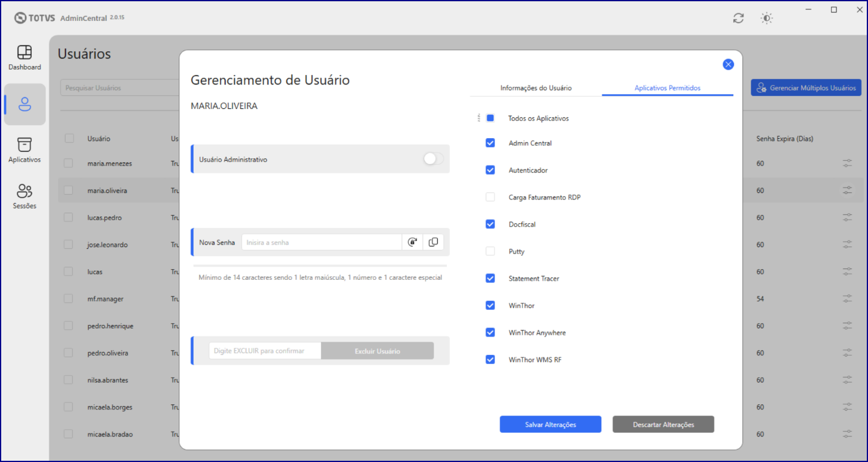The width and height of the screenshot is (868, 462).
Task: Click the refresh icon in title bar
Action: pos(739,18)
